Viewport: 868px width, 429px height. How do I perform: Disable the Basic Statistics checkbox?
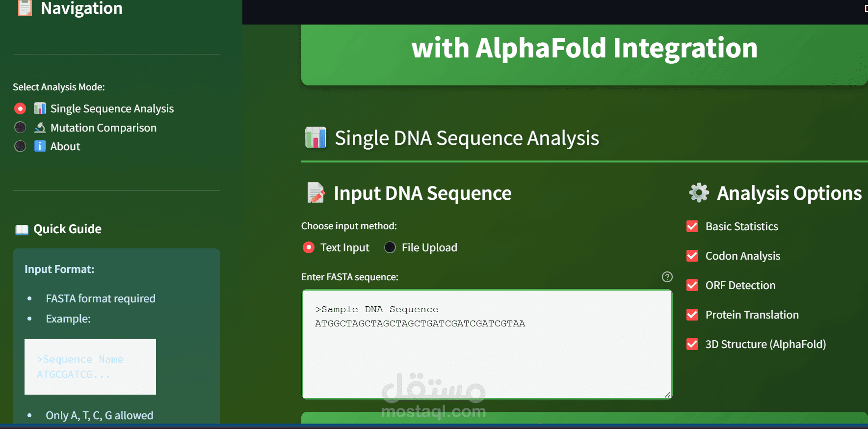click(692, 226)
